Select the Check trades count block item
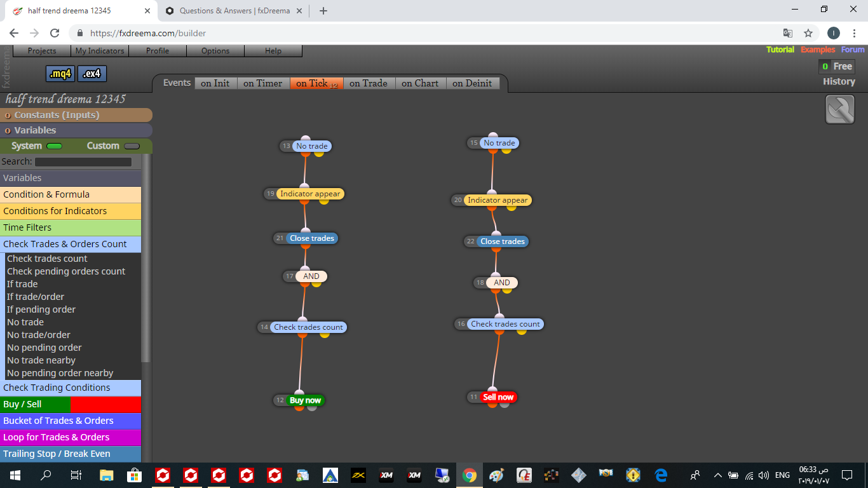This screenshot has width=868, height=488. (47, 259)
